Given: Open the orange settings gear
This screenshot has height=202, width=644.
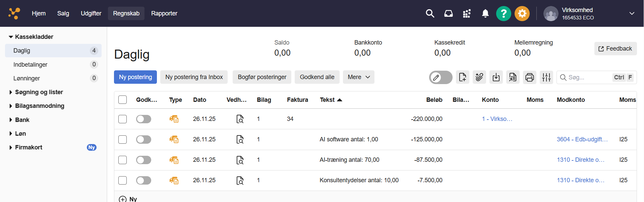Looking at the screenshot, I should (522, 14).
